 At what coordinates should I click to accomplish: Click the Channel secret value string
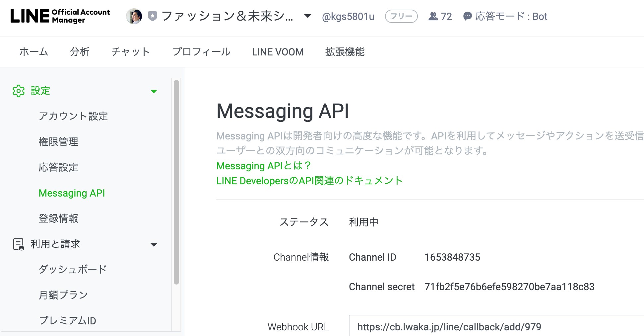[x=509, y=287]
